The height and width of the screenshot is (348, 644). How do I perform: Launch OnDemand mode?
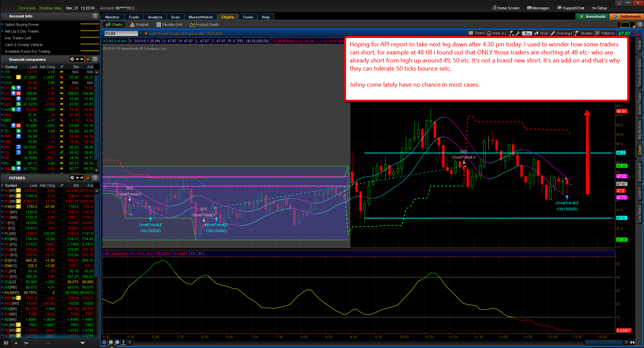pos(627,16)
